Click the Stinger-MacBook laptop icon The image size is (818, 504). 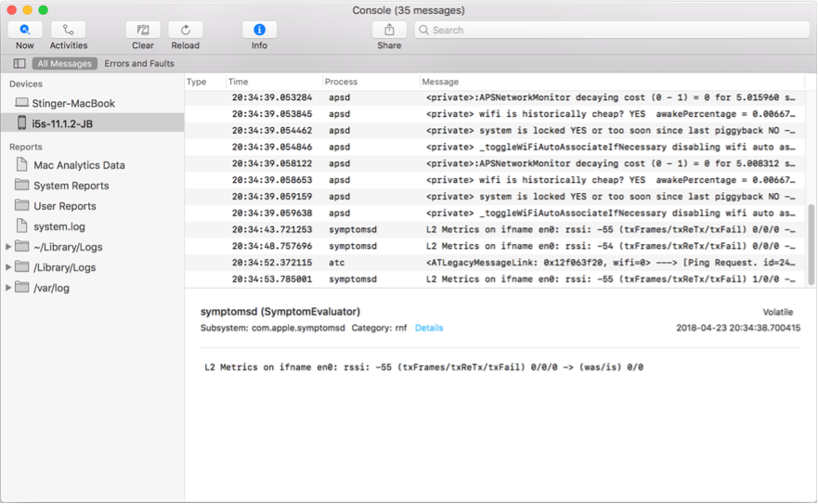point(21,102)
